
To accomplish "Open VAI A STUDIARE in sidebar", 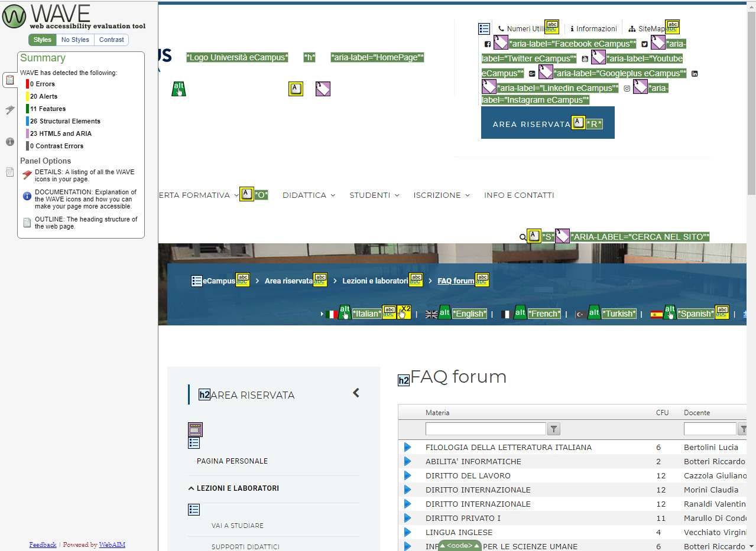I will coord(238,526).
